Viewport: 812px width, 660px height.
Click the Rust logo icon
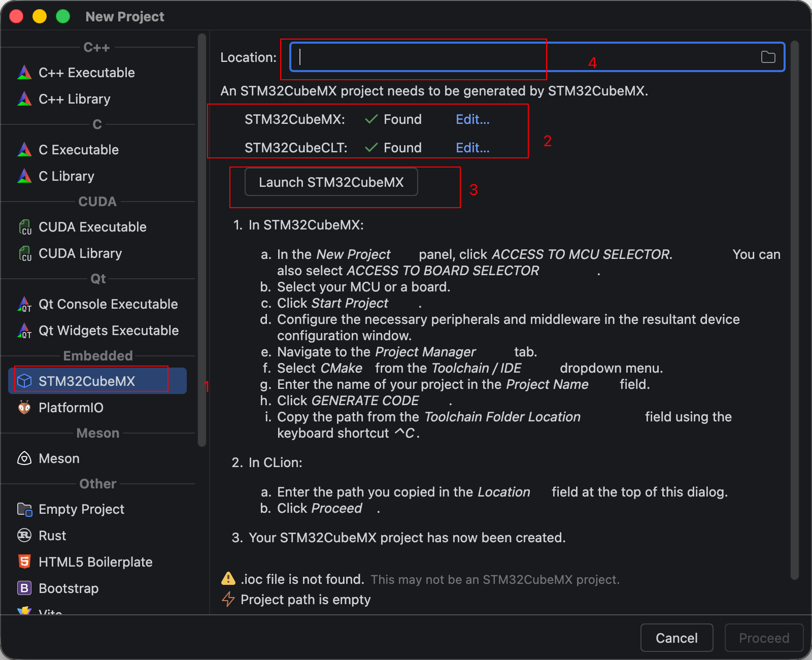24,536
